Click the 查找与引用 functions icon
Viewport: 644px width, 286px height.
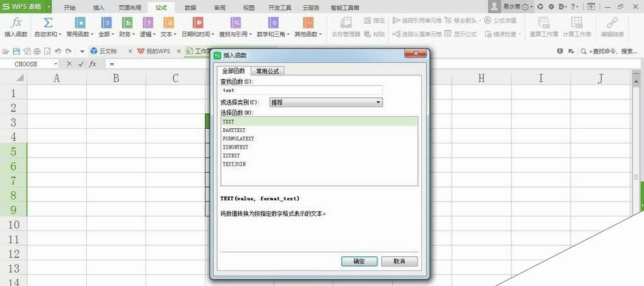pyautogui.click(x=235, y=23)
